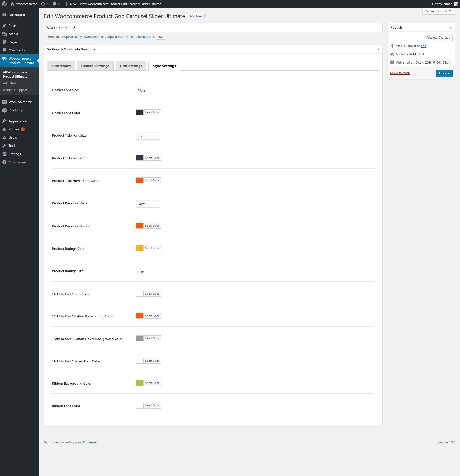This screenshot has width=460, height=476.
Task: Open Header Font Color picker
Action: [x=148, y=112]
